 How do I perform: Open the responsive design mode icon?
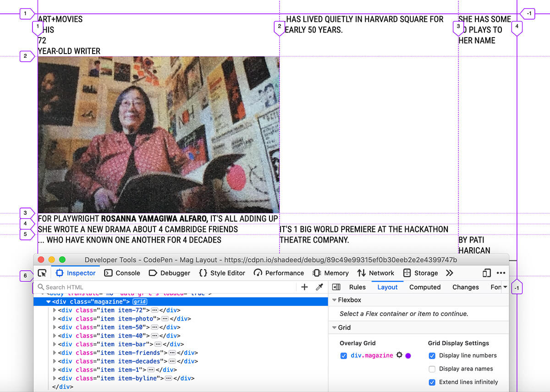click(x=486, y=273)
